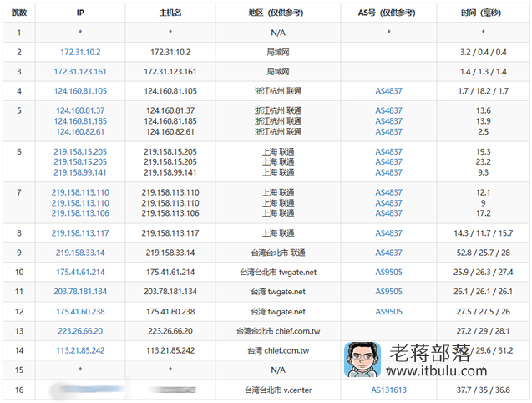Click the 223.26.66.20 IP link
532x403 pixels.
point(80,331)
